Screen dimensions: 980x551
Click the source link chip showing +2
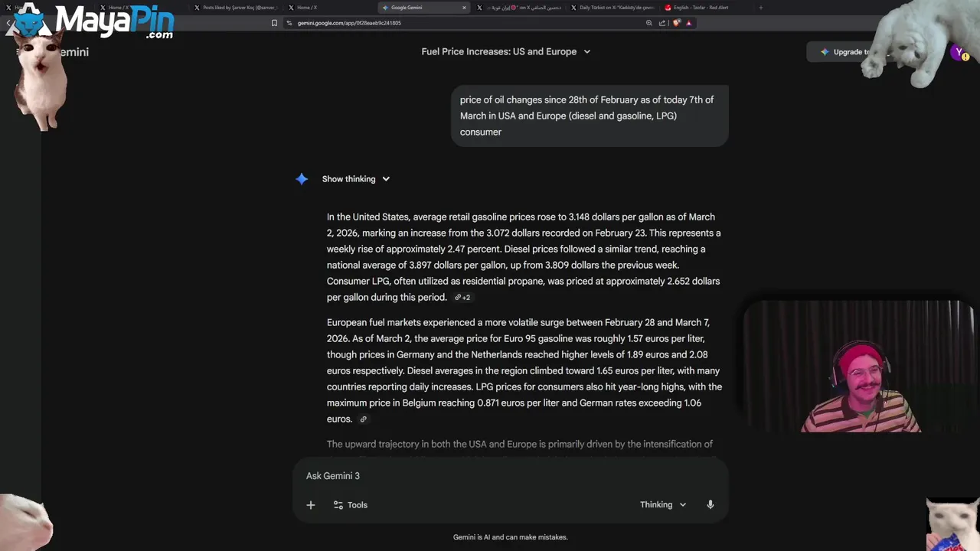click(x=462, y=298)
